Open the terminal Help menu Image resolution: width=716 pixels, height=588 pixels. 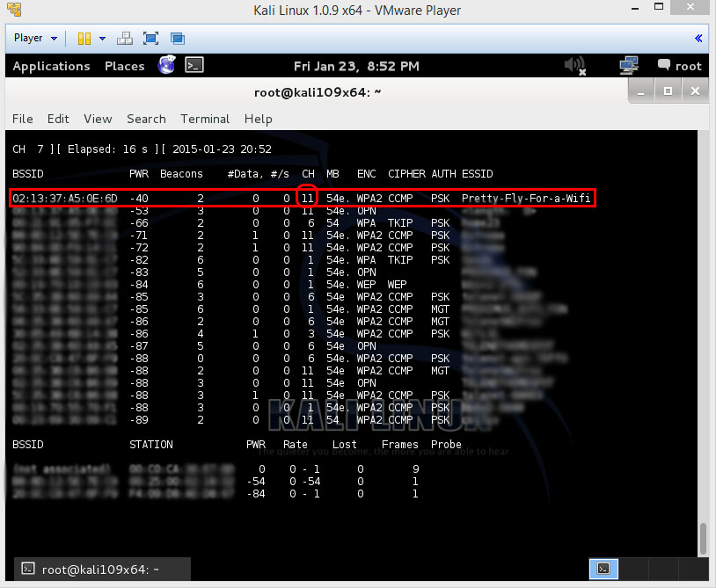(258, 119)
